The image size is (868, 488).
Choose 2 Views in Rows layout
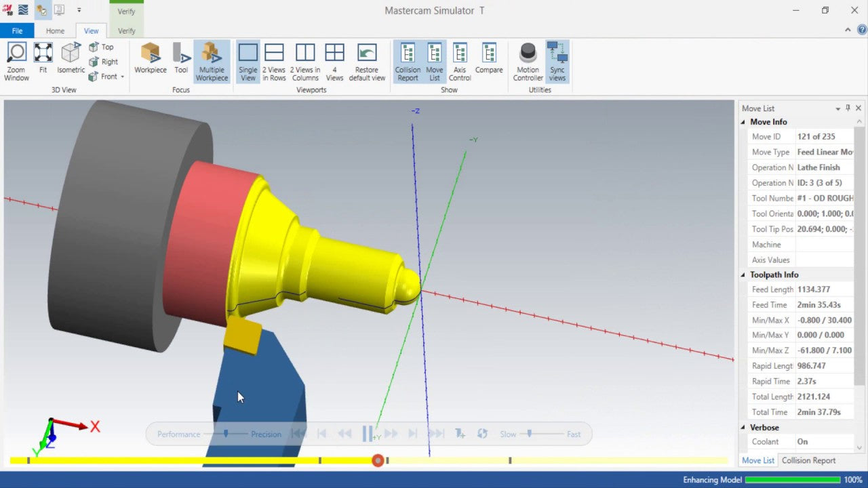coord(274,62)
